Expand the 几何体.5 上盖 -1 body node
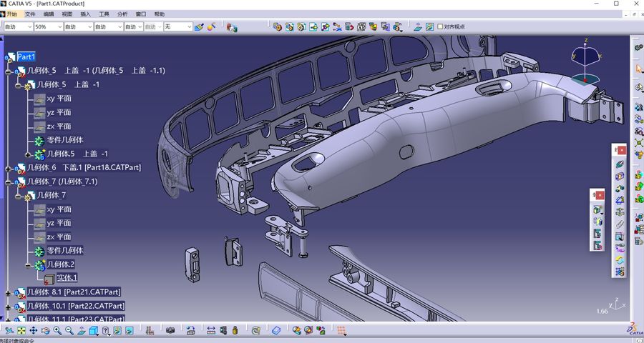This screenshot has width=644, height=343. 28,154
